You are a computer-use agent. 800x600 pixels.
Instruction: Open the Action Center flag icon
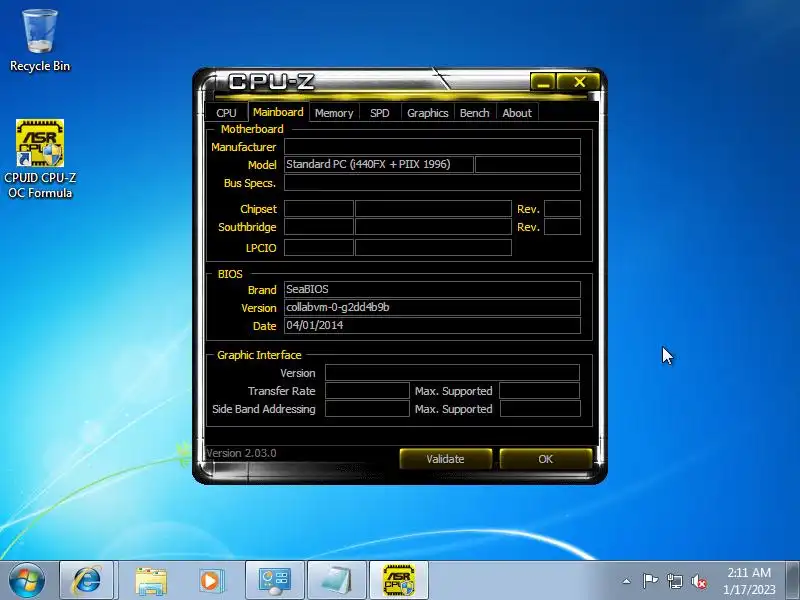click(650, 581)
